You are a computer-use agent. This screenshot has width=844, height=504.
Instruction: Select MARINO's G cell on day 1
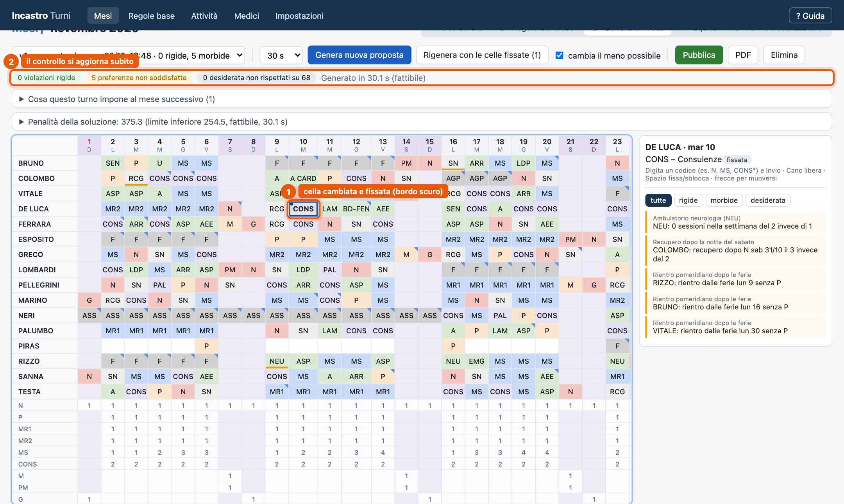pyautogui.click(x=89, y=300)
